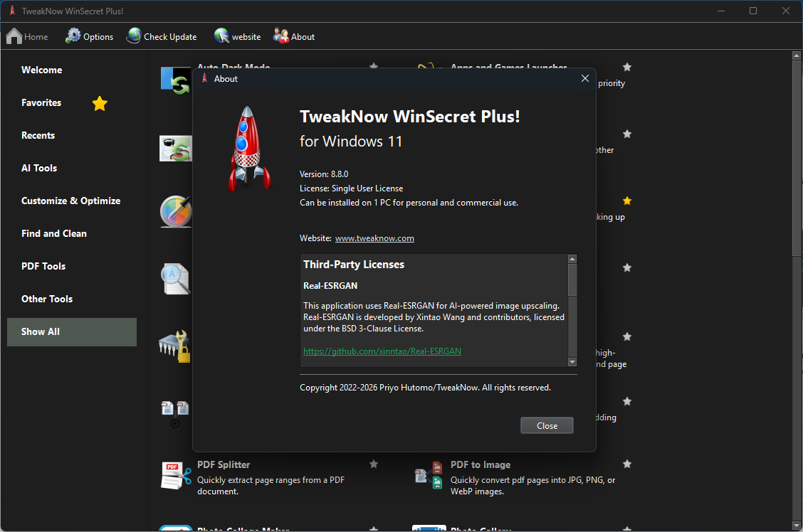Viewport: 803px width, 532px height.
Task: Click down arrow of Third-Party Licenses scrollbar
Action: tap(572, 362)
